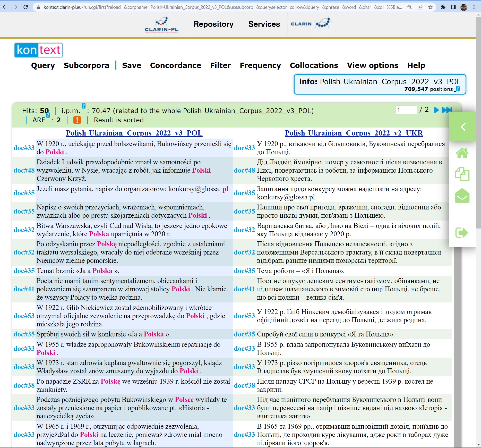Click 'Result is sorted' status text

point(119,120)
